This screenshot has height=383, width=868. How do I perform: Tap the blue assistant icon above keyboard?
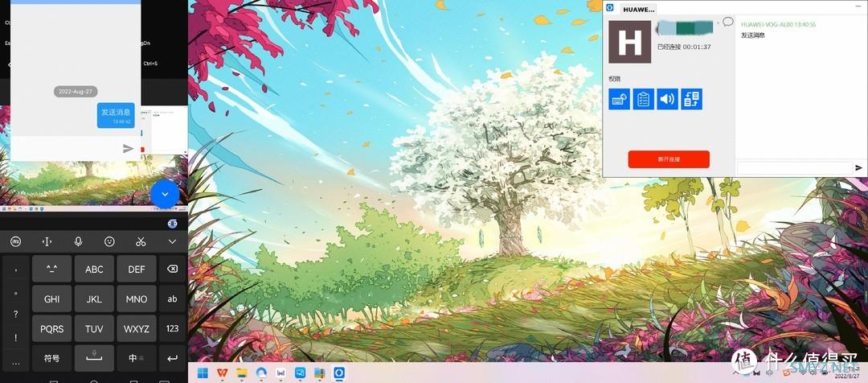[x=172, y=224]
